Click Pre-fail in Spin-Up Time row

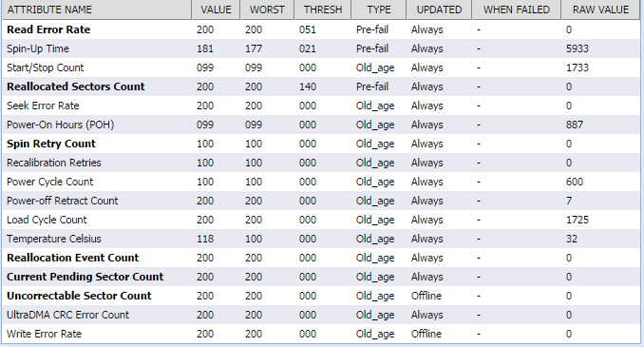click(372, 48)
